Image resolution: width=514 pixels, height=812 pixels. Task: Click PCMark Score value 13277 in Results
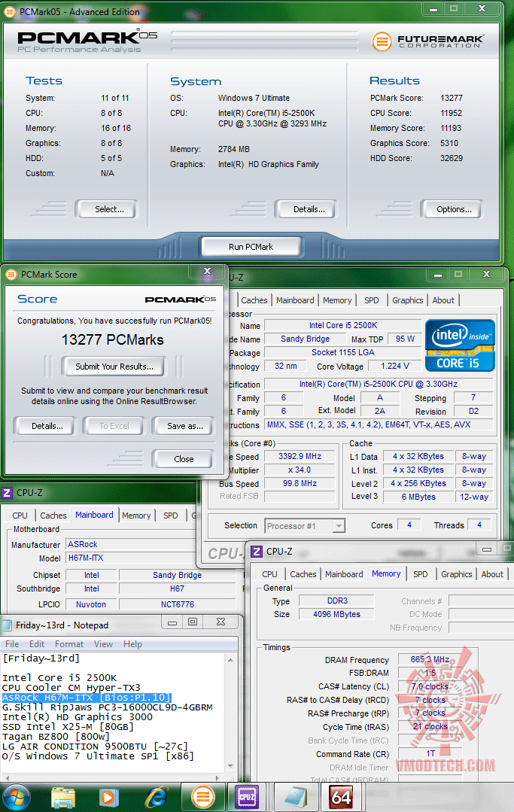(452, 98)
